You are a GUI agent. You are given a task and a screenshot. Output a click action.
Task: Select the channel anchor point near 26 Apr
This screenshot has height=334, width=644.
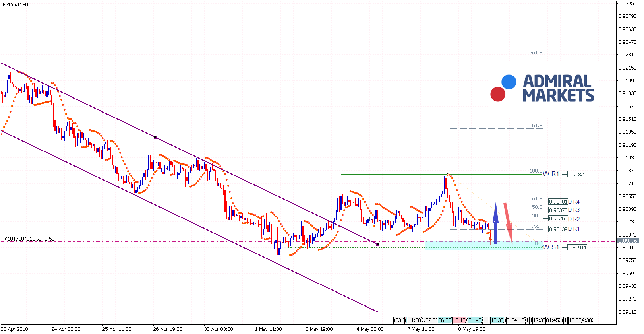155,137
